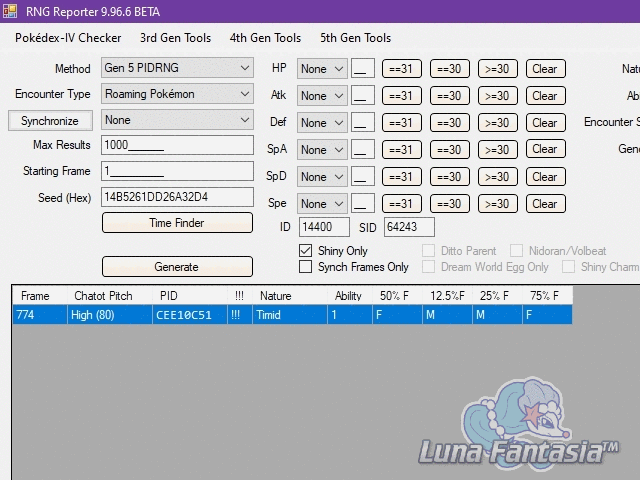Viewport: 640px width, 480px height.
Task: Open the Spe comparison dropdown
Action: [322, 204]
